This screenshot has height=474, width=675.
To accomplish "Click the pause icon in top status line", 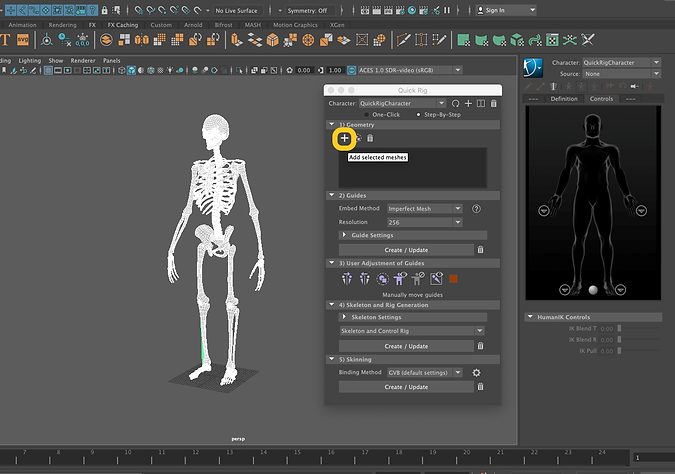I will (447, 10).
